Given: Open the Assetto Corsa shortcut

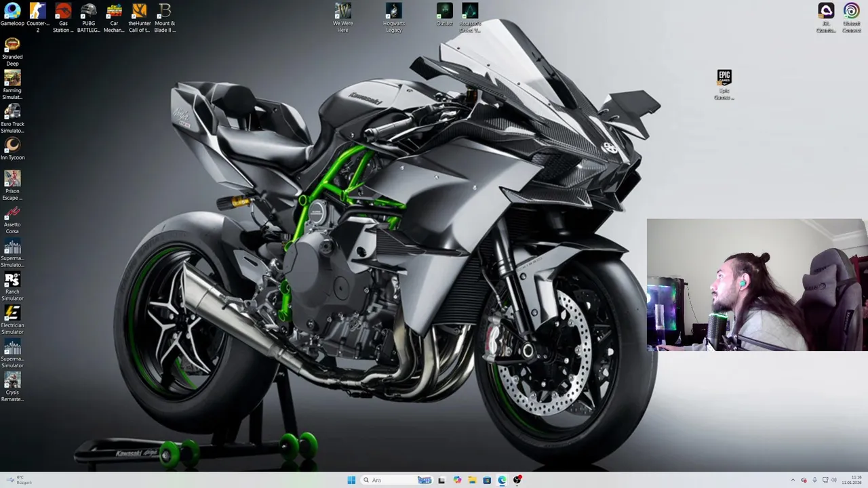Looking at the screenshot, I should 12,219.
